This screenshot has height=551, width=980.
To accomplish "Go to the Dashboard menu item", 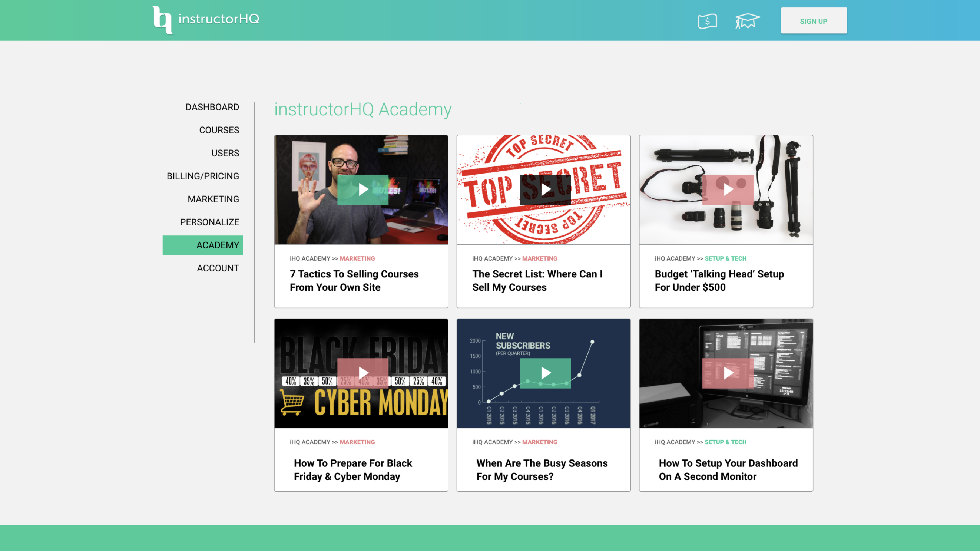I will tap(212, 107).
